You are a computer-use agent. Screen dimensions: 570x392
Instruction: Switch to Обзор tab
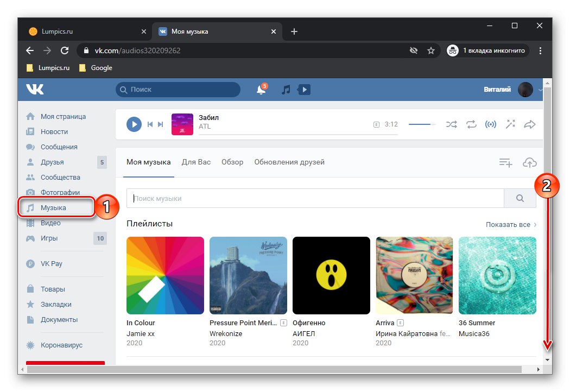pyautogui.click(x=232, y=162)
